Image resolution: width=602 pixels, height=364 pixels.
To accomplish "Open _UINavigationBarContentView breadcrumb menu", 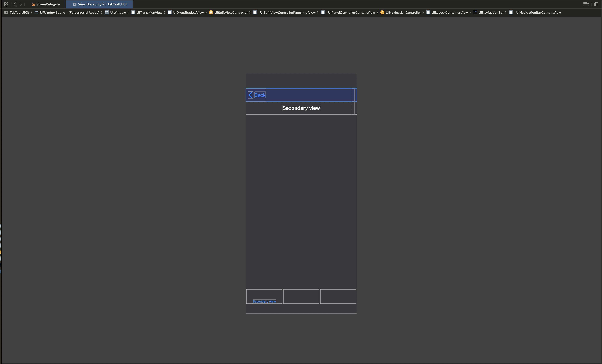I will pos(537,12).
